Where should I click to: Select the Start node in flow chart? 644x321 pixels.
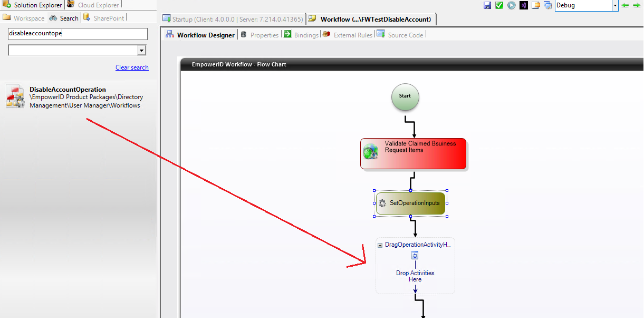tap(405, 97)
